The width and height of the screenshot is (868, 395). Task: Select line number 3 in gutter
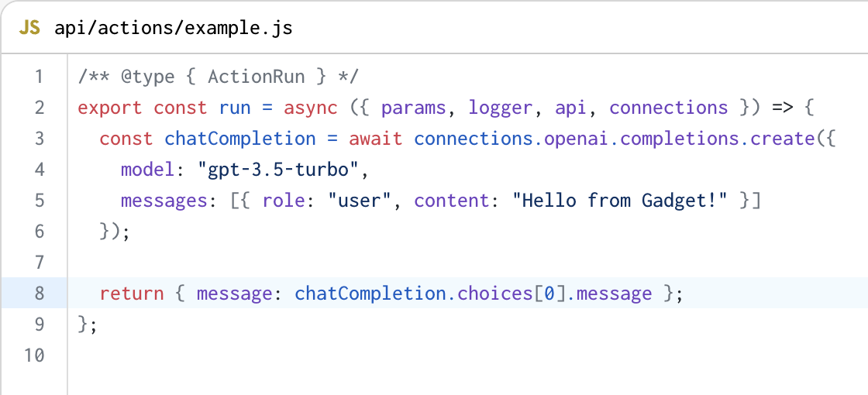[x=39, y=139]
